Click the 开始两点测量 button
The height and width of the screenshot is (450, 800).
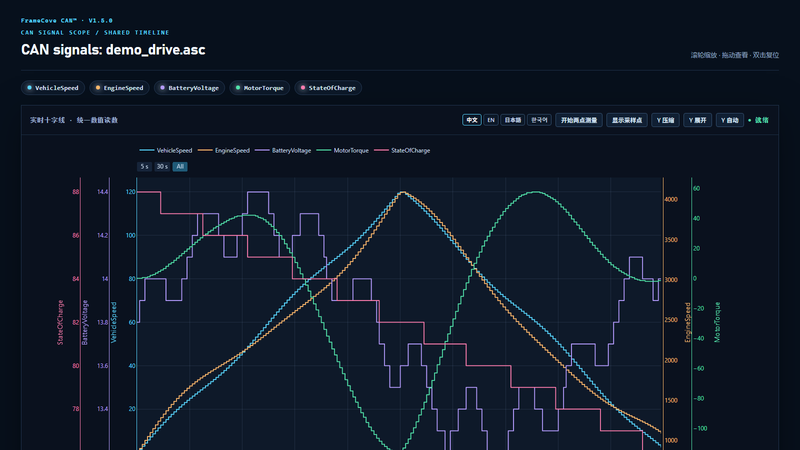pyautogui.click(x=579, y=120)
